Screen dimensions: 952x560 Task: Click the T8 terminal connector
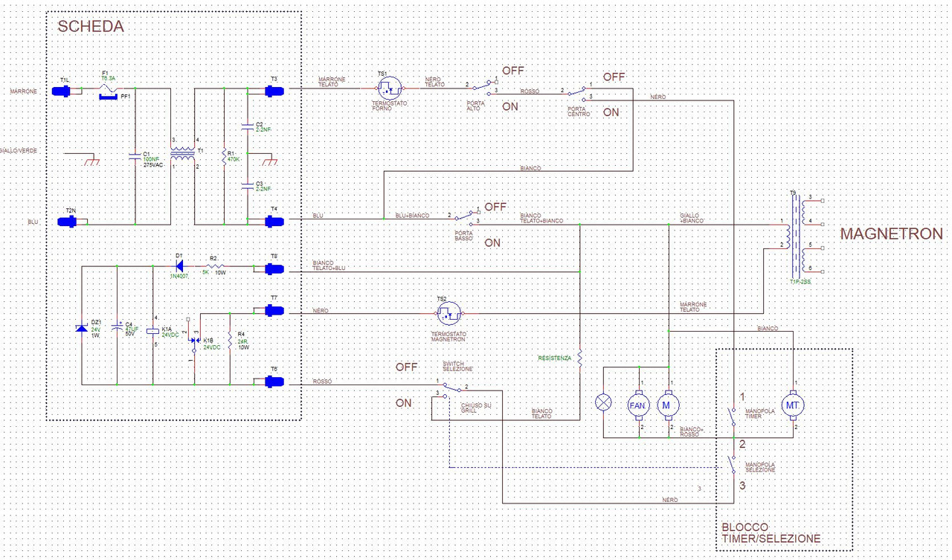[274, 269]
